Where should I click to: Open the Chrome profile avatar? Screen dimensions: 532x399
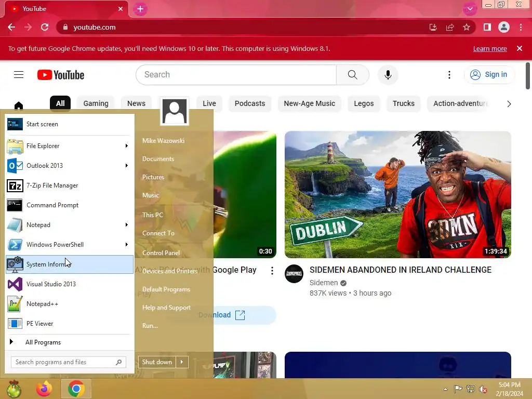coord(504,27)
